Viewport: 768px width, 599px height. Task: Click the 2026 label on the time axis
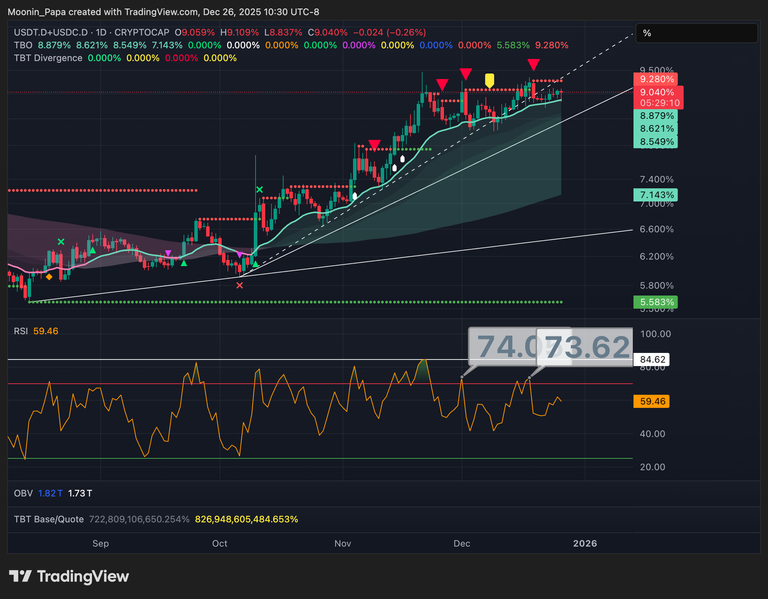click(x=584, y=543)
